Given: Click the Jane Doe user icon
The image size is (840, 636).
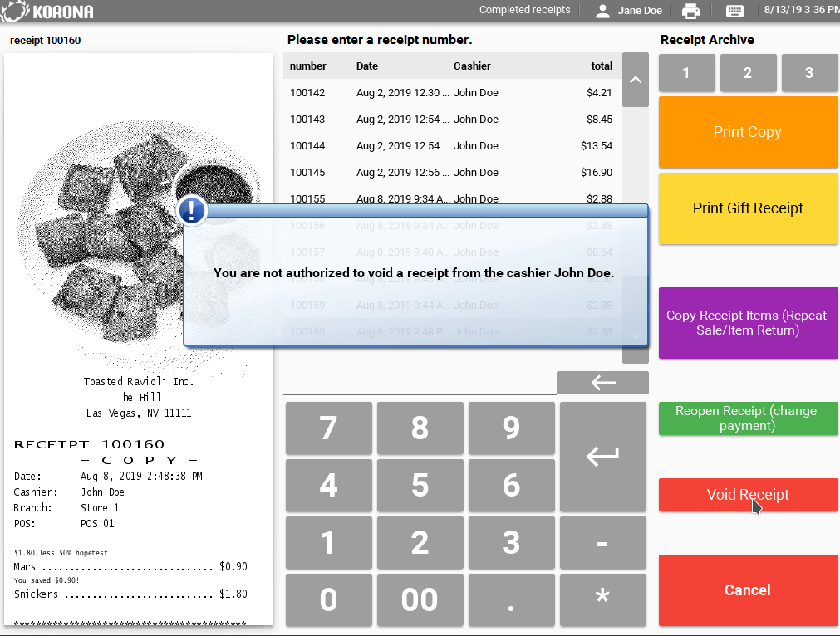Looking at the screenshot, I should 602,11.
